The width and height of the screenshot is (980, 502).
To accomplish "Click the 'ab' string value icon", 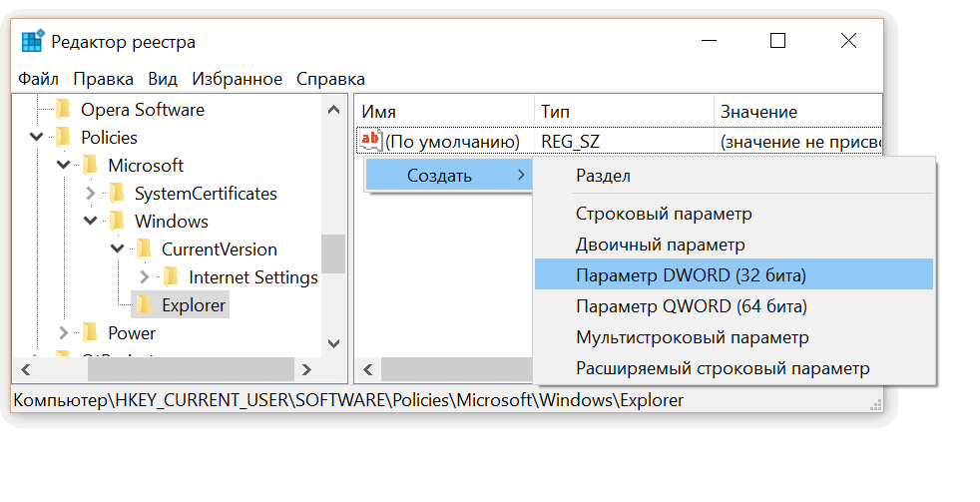I will [x=370, y=140].
